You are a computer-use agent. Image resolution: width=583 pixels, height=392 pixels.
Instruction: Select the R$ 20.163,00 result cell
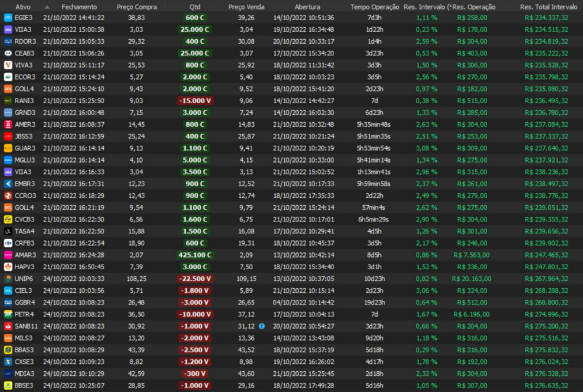[x=471, y=278]
